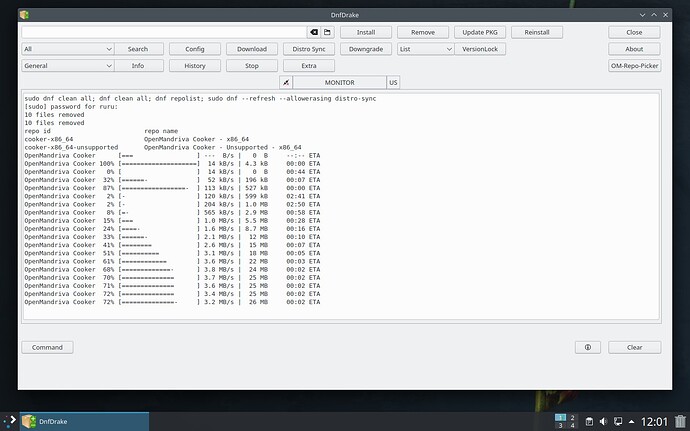Click the MONITOR button
This screenshot has width=690, height=431.
(x=339, y=82)
